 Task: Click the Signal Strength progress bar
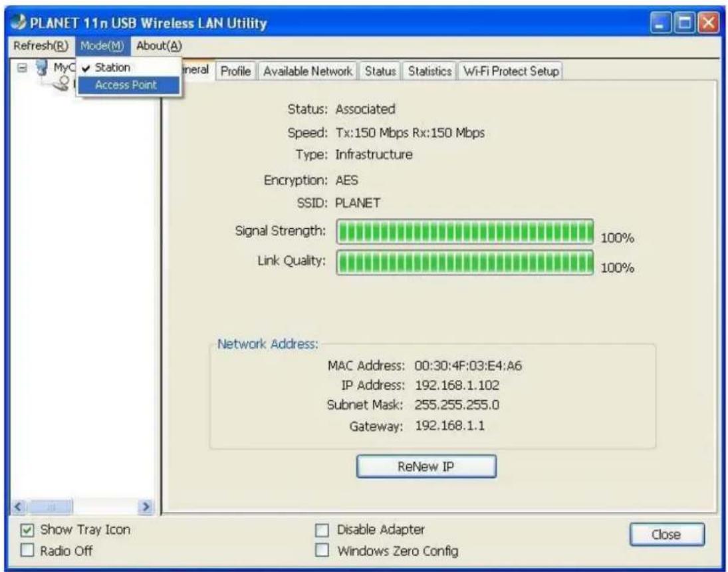tap(465, 232)
